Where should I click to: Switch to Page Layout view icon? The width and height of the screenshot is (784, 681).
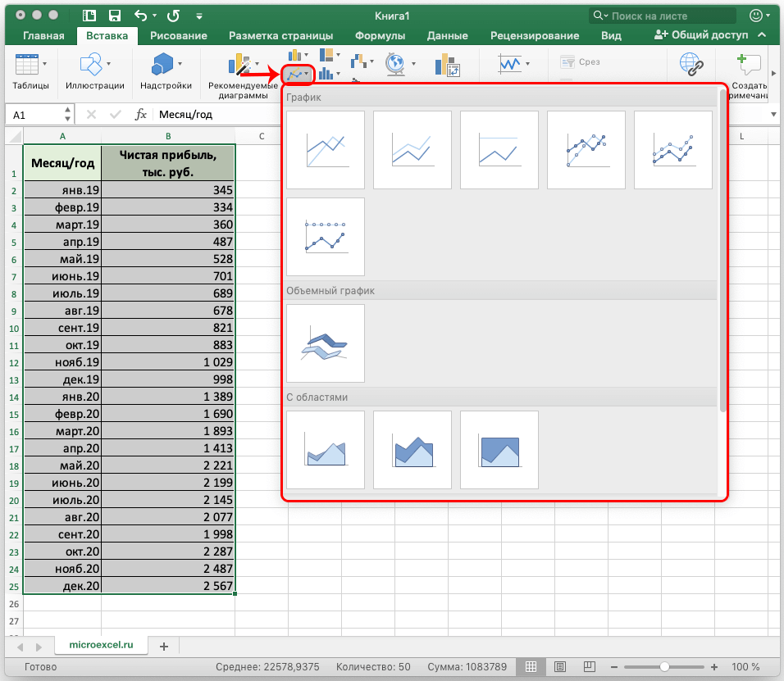click(x=560, y=666)
